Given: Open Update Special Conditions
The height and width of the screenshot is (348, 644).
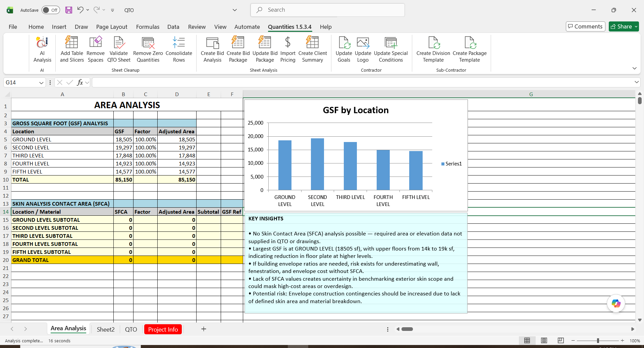Looking at the screenshot, I should [391, 49].
